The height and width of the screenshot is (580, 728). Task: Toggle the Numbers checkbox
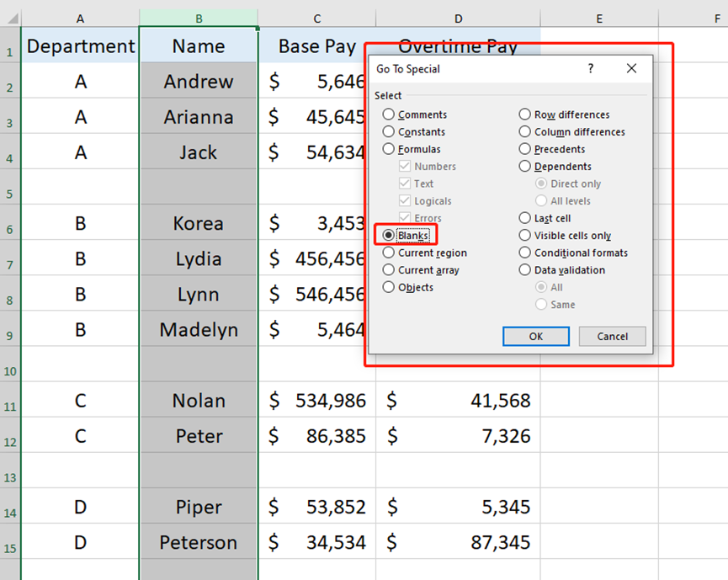tap(405, 166)
